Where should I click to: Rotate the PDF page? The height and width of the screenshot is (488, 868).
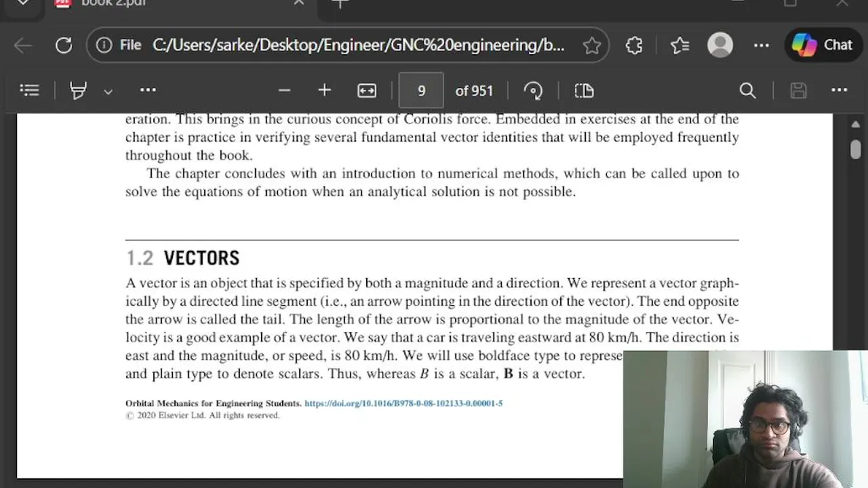(533, 90)
